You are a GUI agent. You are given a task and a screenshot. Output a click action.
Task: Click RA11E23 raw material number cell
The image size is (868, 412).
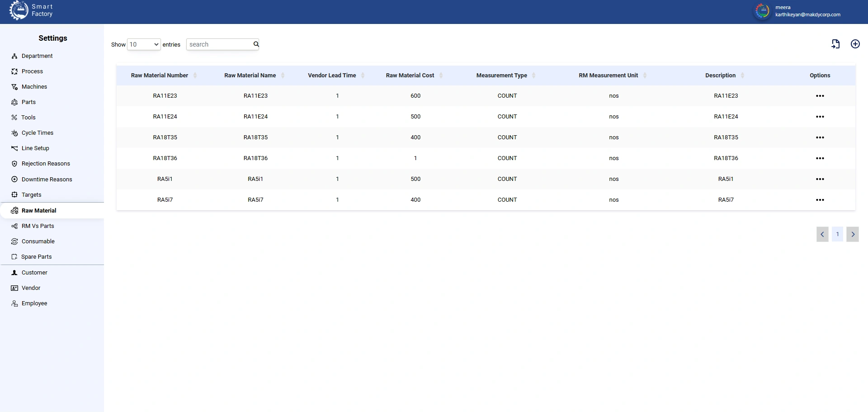[165, 96]
